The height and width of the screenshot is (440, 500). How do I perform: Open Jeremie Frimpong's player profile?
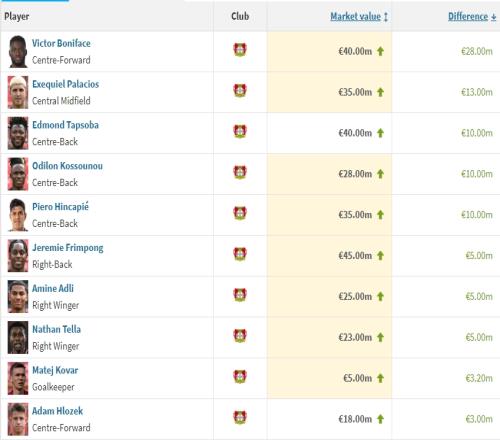[68, 248]
